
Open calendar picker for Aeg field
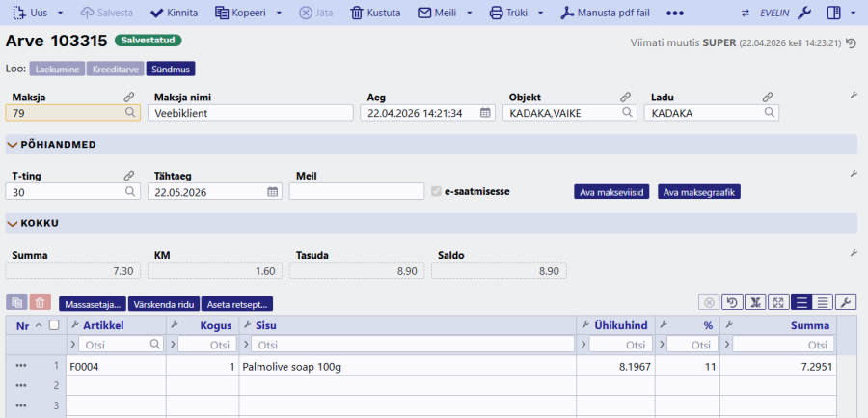486,113
